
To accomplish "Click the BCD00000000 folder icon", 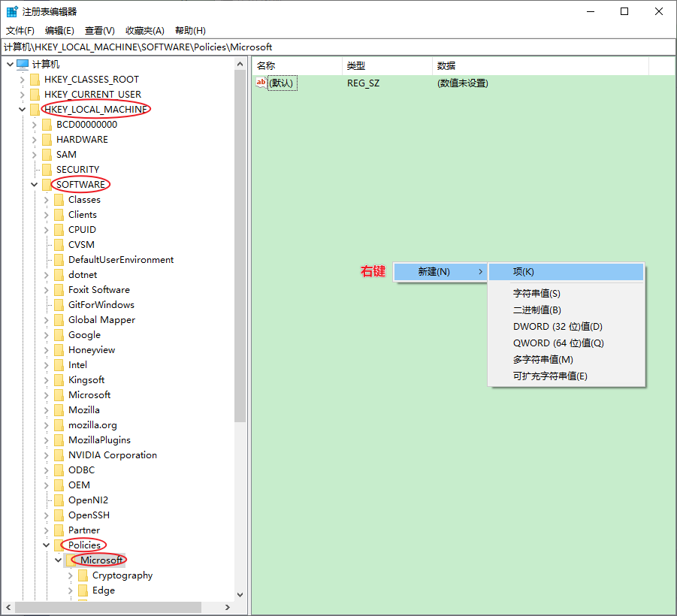I will pyautogui.click(x=47, y=125).
